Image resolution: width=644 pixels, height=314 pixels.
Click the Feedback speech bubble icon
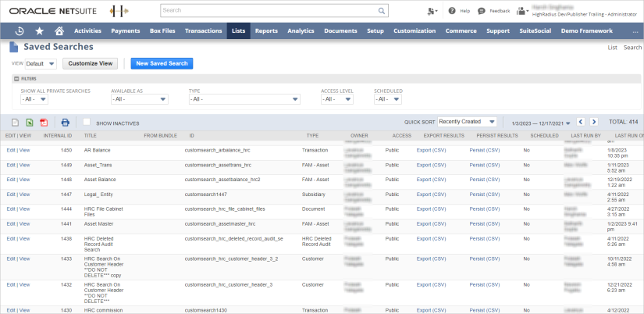point(482,11)
